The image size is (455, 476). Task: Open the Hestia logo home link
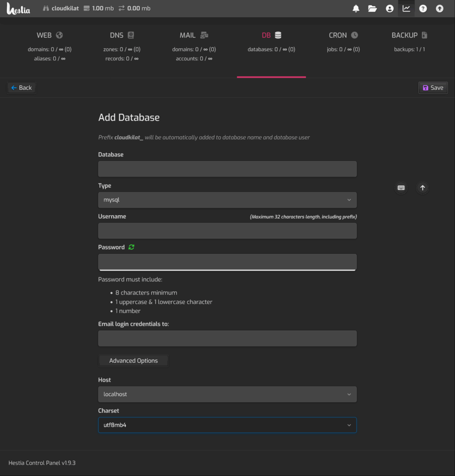click(18, 8)
